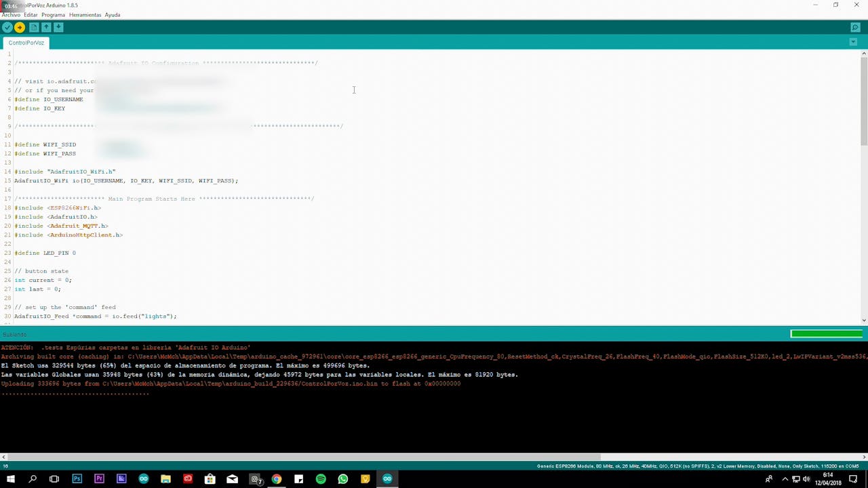Open the red Creative Cloud taskbar icon
Image resolution: width=868 pixels, height=488 pixels.
pos(188,479)
